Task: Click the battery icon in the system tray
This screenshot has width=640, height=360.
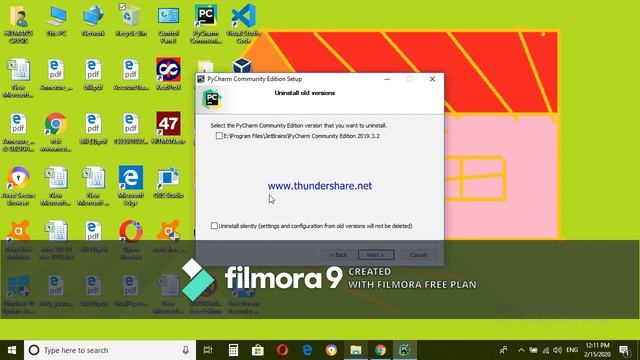Action: [533, 350]
